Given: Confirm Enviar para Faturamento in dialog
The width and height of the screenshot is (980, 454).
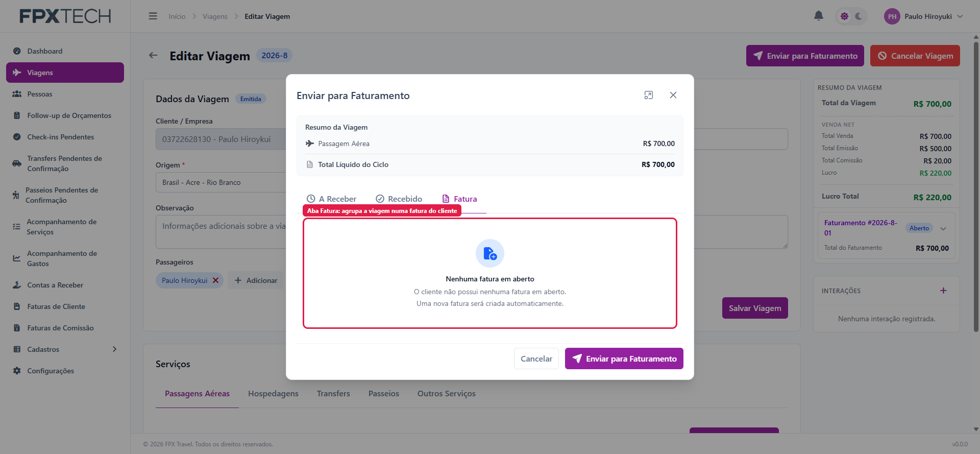Looking at the screenshot, I should [x=624, y=359].
